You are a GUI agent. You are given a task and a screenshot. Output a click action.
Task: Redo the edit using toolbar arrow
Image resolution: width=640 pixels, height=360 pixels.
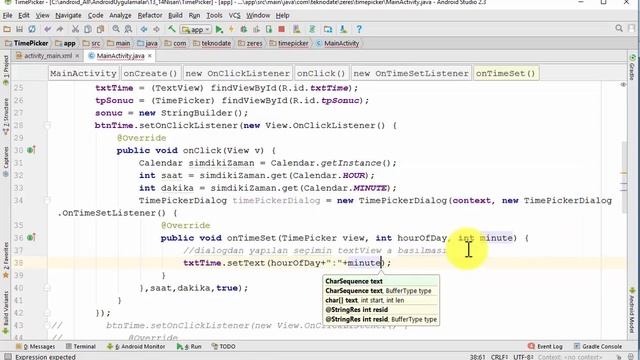60,29
